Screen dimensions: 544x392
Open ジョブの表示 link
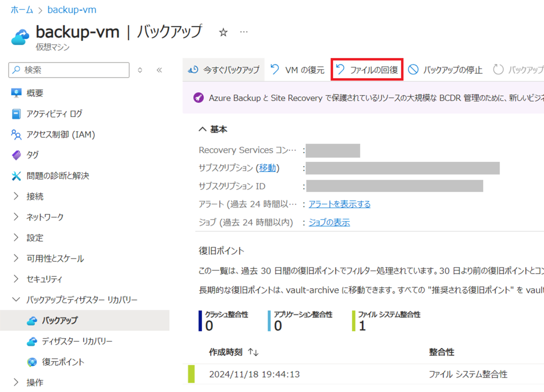329,223
